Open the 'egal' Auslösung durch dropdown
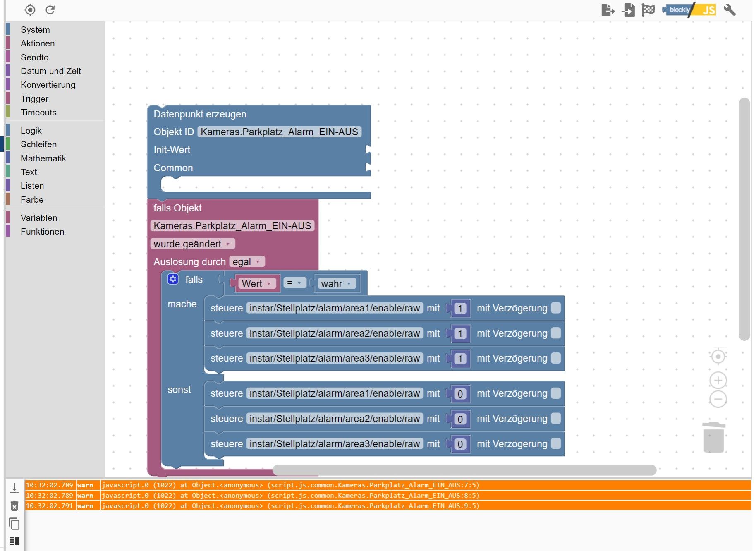 pos(247,261)
